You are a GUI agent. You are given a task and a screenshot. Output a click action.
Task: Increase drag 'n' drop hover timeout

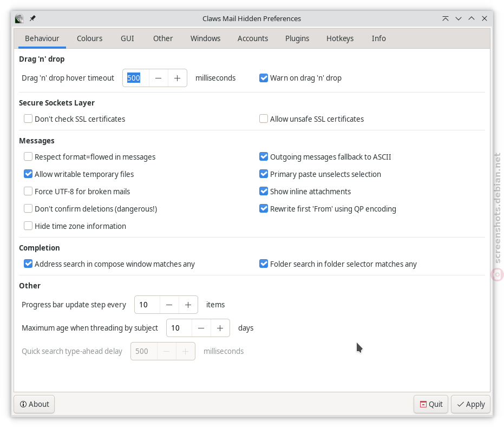[177, 78]
